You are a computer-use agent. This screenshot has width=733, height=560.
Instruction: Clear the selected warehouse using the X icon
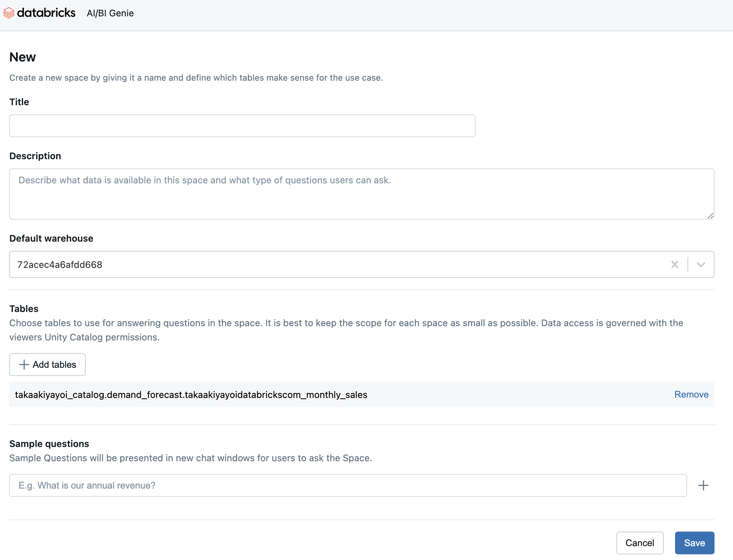click(674, 264)
